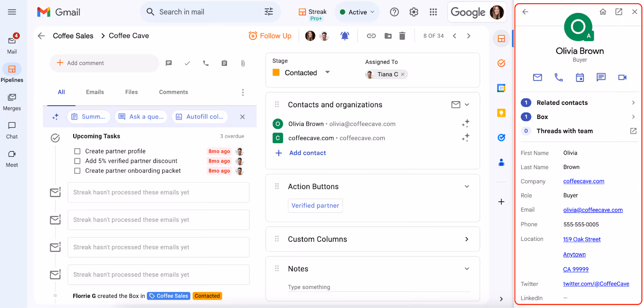Click Coffee Sales pipeline tag
This screenshot has width=644, height=308.
click(168, 296)
